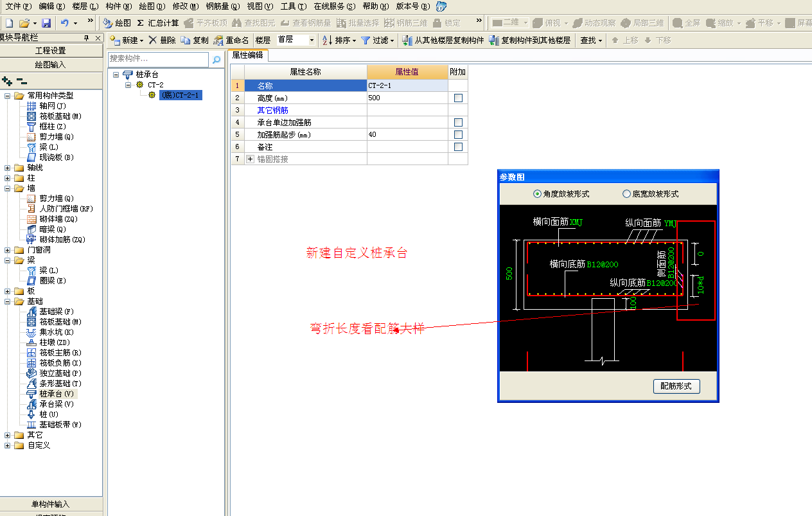Select 现浇板(B) component type

click(x=51, y=157)
